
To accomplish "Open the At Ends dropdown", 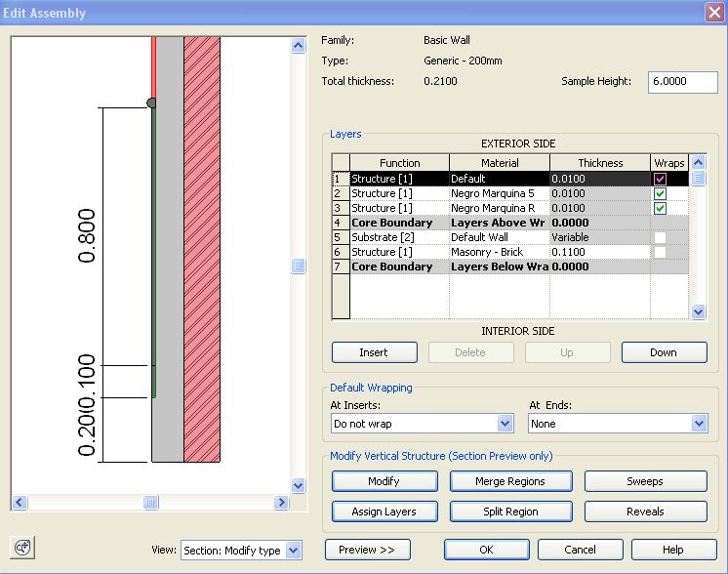I will 698,424.
